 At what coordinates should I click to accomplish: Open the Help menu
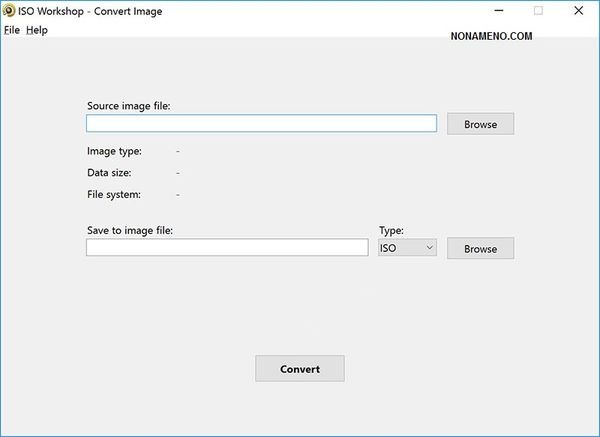click(37, 30)
